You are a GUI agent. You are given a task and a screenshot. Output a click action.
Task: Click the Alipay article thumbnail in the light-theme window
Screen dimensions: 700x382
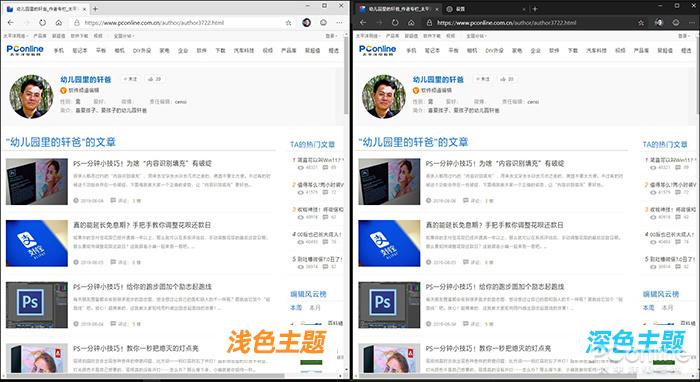37,243
